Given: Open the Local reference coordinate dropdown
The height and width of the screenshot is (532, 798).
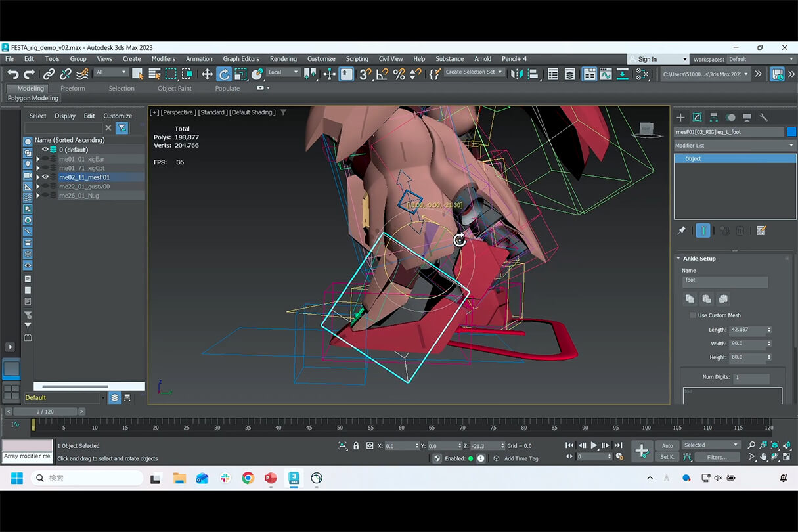Looking at the screenshot, I should 283,72.
